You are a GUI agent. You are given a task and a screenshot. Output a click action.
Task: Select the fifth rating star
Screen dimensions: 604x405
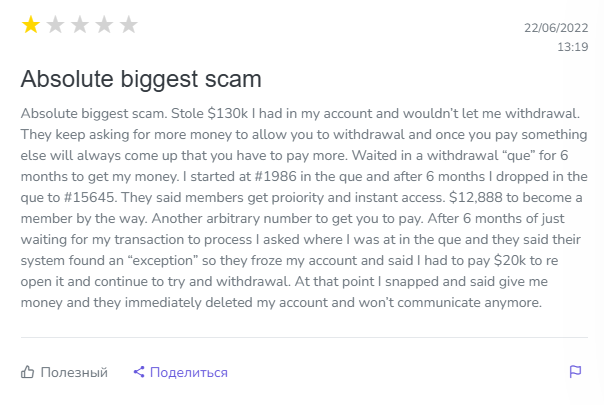point(128,25)
